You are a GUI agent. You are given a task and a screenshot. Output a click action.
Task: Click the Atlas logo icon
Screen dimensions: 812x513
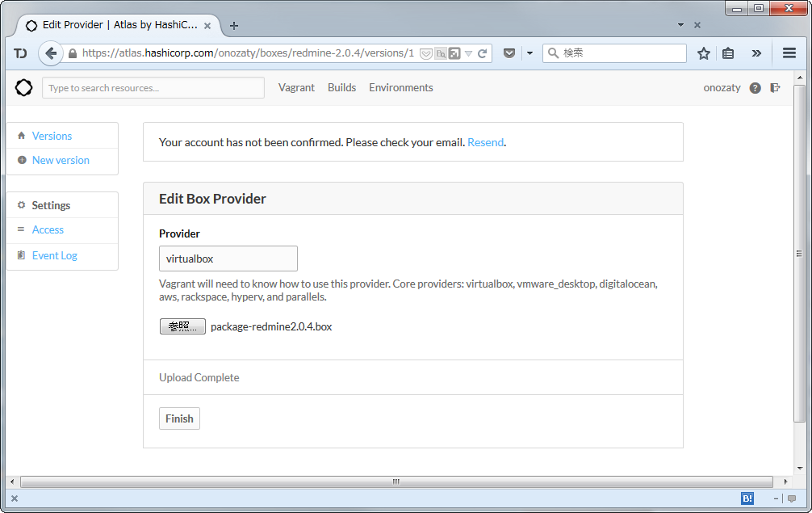[23, 87]
